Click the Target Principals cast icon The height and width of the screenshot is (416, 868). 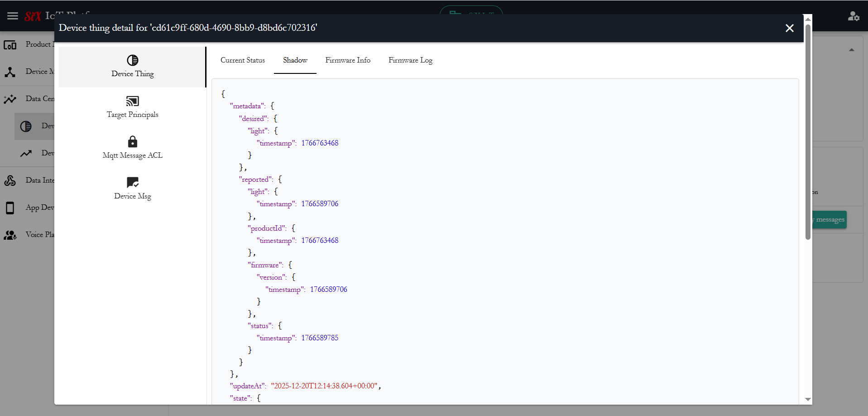133,101
